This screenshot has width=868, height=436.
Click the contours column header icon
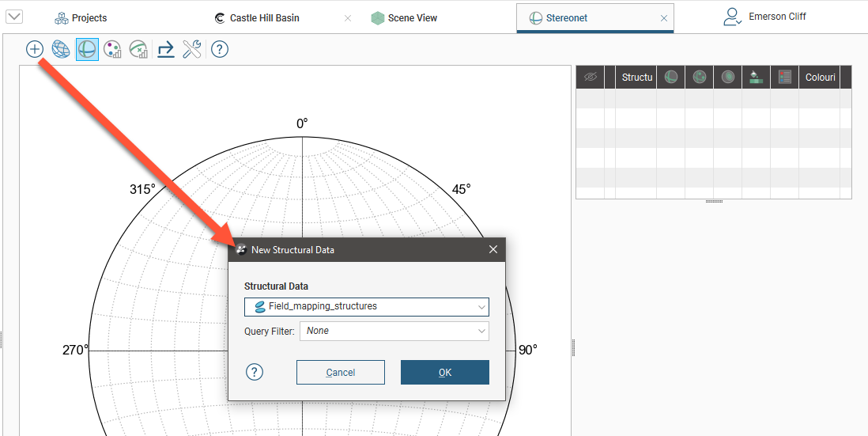coord(728,77)
